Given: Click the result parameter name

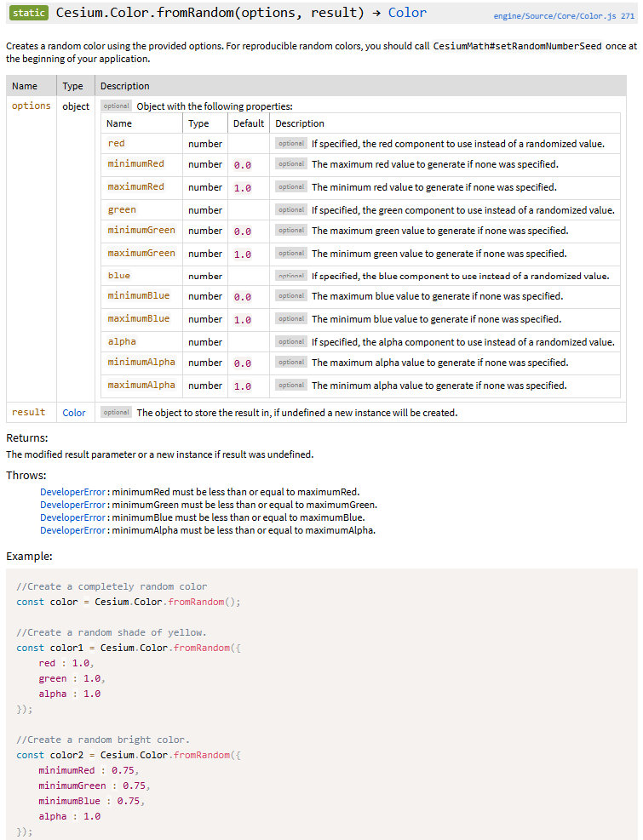Looking at the screenshot, I should (x=28, y=412).
